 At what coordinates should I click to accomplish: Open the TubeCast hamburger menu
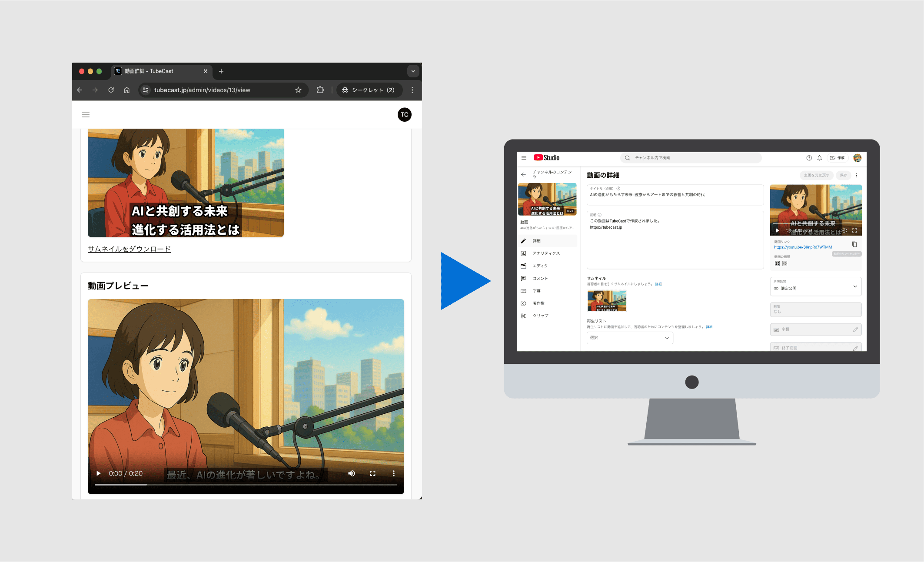(x=86, y=115)
